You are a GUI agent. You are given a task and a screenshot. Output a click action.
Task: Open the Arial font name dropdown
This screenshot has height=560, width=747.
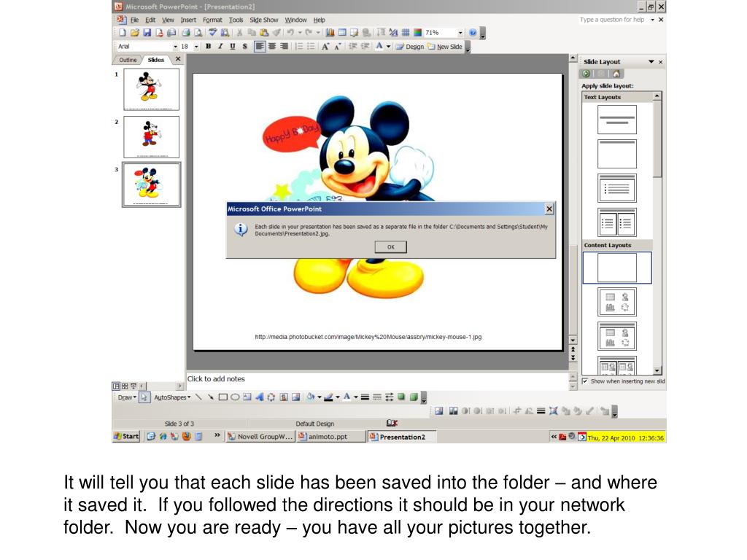175,47
